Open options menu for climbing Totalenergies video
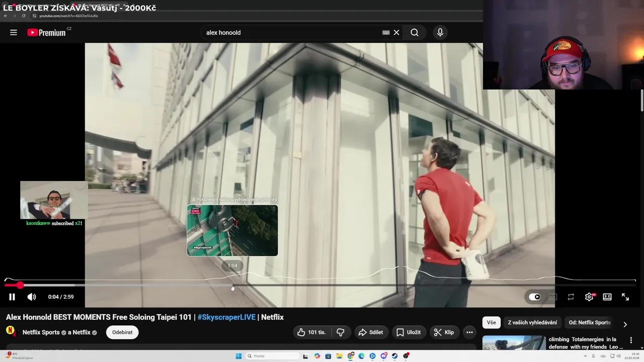 coord(631,340)
